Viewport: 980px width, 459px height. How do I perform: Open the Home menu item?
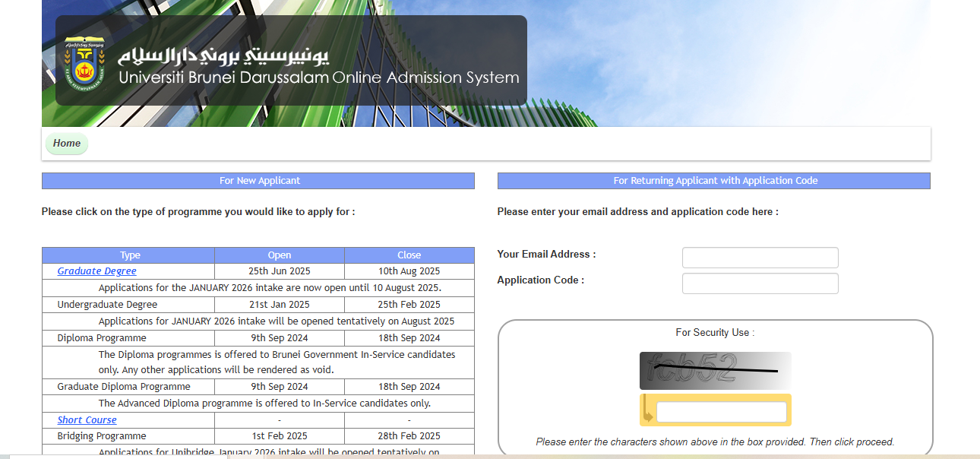pyautogui.click(x=67, y=144)
